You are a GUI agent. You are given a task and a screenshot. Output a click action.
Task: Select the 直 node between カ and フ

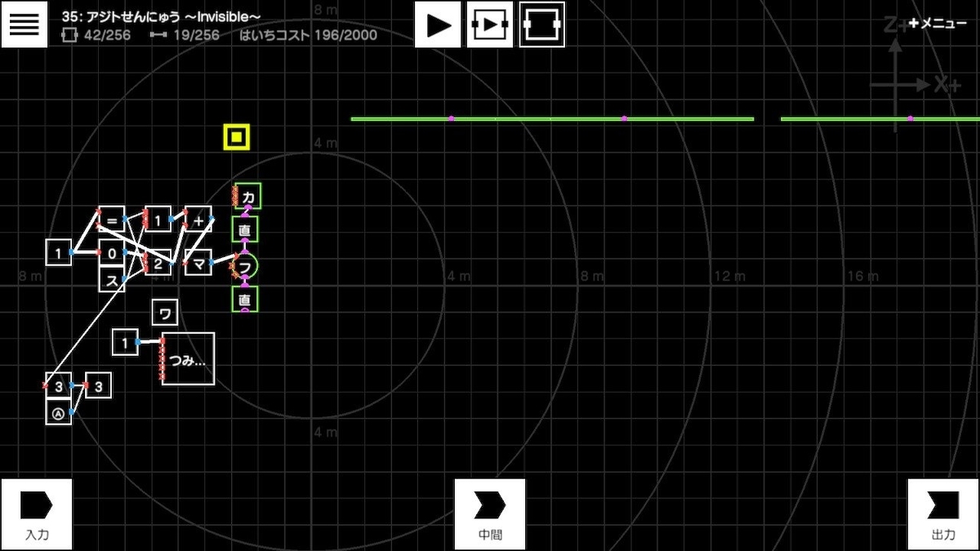pyautogui.click(x=245, y=230)
